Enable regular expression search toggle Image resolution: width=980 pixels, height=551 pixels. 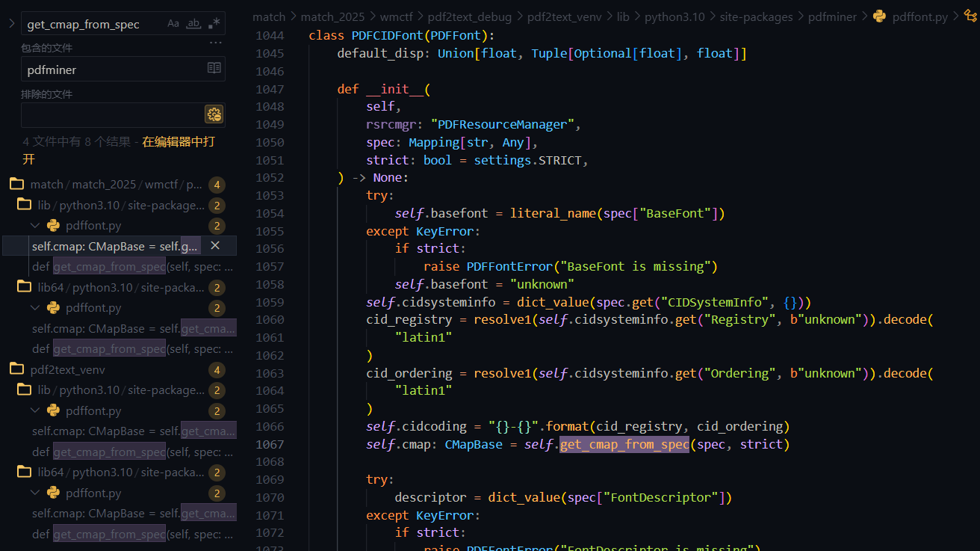tap(214, 24)
